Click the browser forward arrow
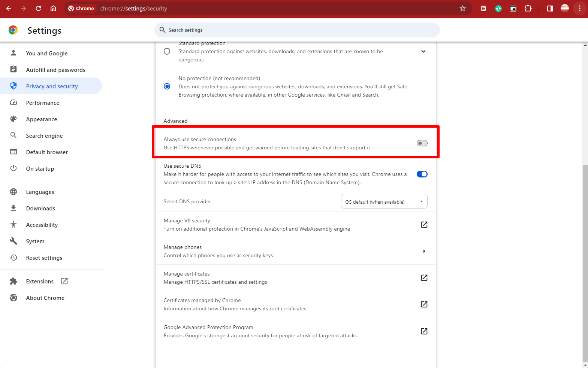This screenshot has height=368, width=588. [x=24, y=8]
